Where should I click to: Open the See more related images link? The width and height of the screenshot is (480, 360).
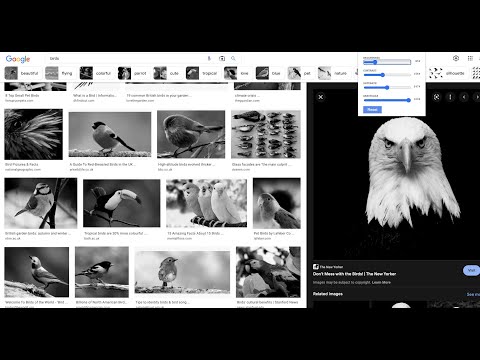coord(473,294)
